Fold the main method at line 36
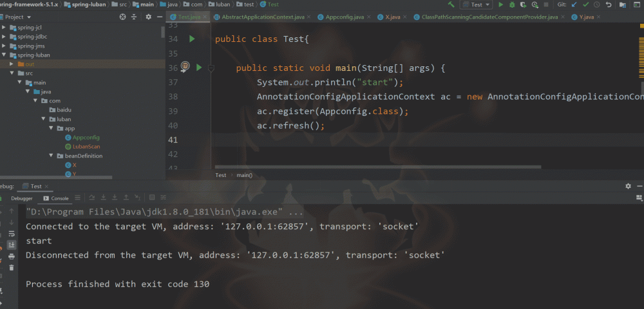Image resolution: width=644 pixels, height=309 pixels. (211, 68)
